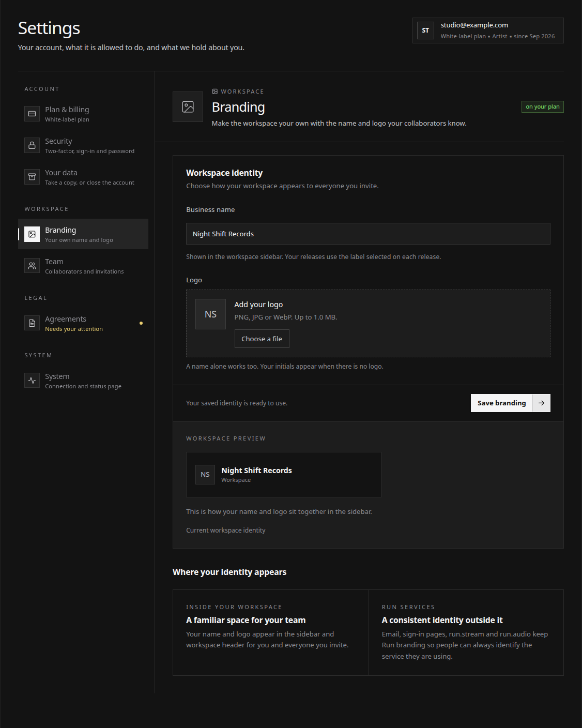Click 'A consistent identity outside it' card
The width and height of the screenshot is (582, 728).
pyautogui.click(x=466, y=632)
